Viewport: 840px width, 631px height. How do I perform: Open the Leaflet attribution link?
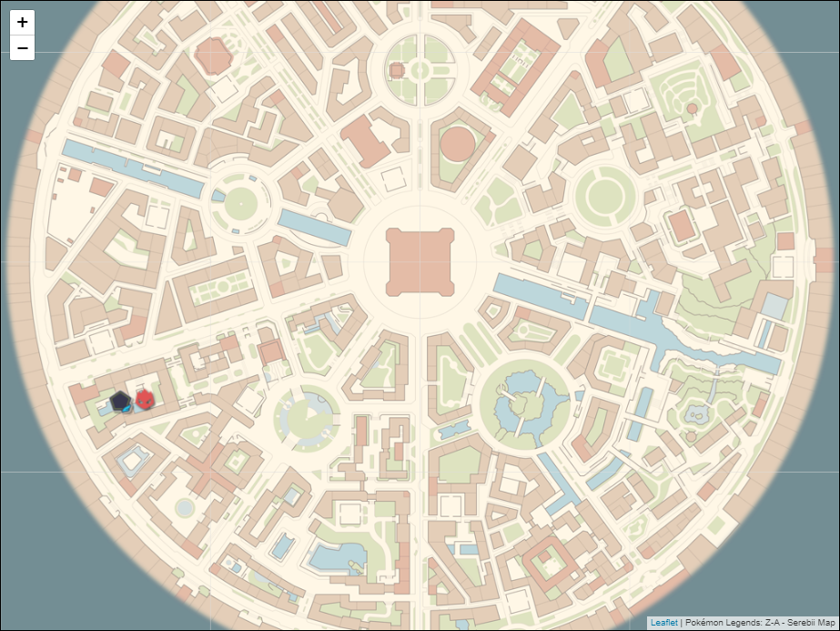[x=663, y=623]
